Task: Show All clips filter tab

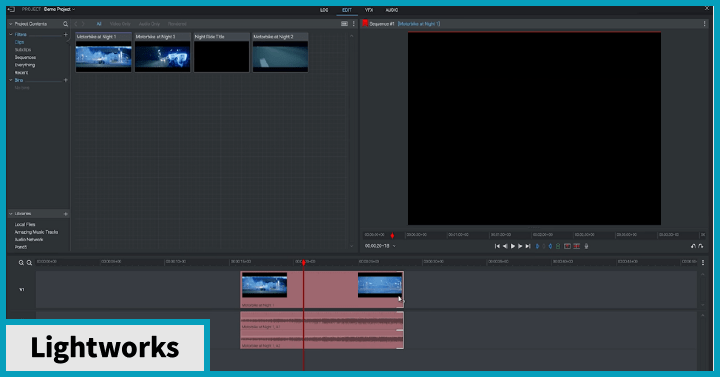Action: pyautogui.click(x=99, y=24)
